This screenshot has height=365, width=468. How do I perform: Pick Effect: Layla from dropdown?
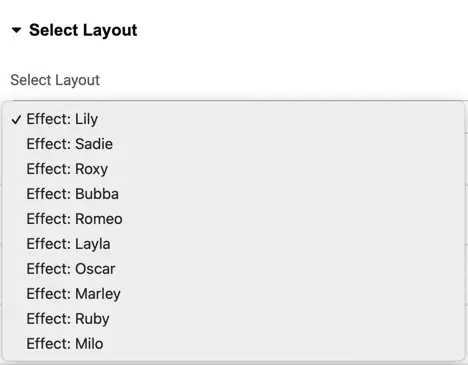click(x=233, y=244)
